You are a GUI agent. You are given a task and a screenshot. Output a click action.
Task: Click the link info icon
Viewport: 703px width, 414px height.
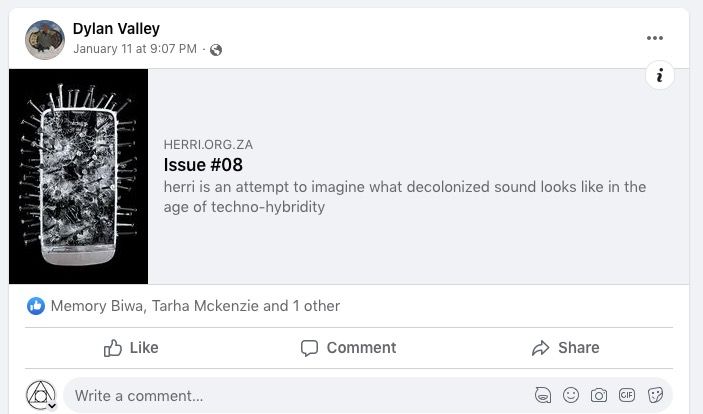coord(659,76)
